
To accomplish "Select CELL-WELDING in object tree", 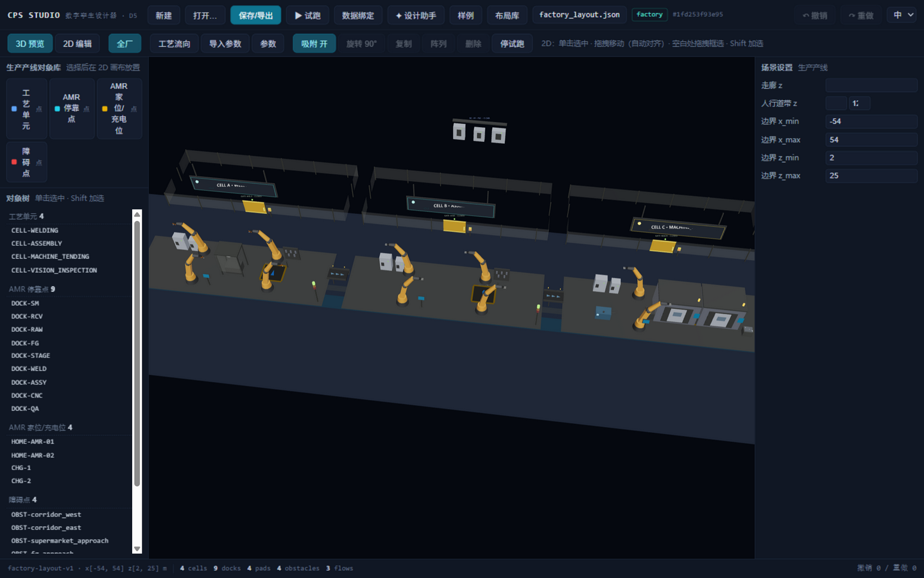I will tap(69, 231).
